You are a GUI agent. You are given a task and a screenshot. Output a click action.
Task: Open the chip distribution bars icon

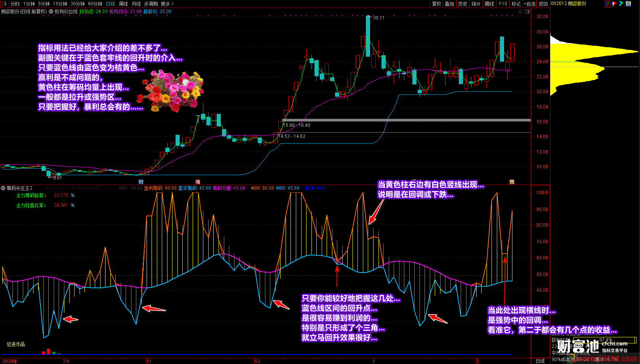[608, 4]
